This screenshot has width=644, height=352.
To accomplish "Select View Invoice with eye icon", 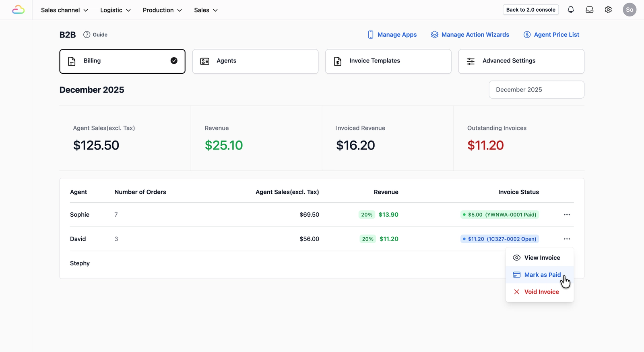I will click(x=539, y=258).
